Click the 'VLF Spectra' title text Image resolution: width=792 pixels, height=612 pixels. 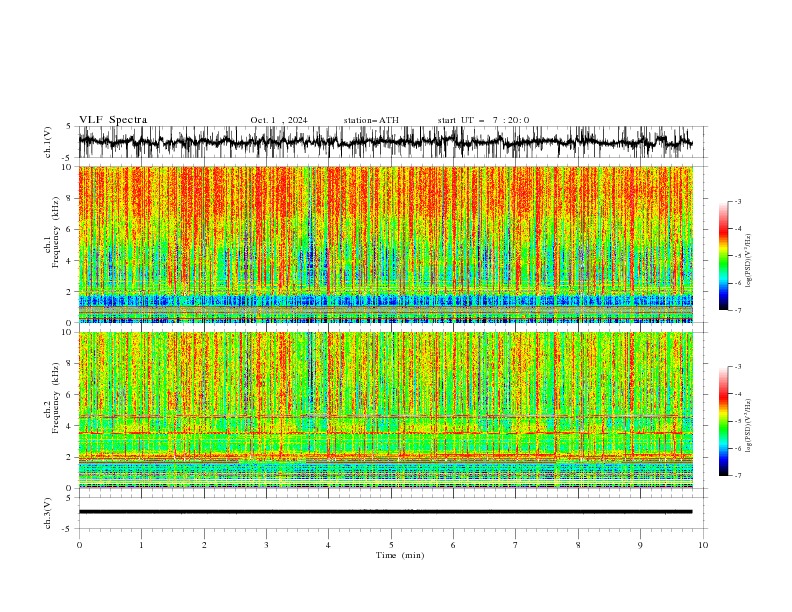click(x=113, y=120)
